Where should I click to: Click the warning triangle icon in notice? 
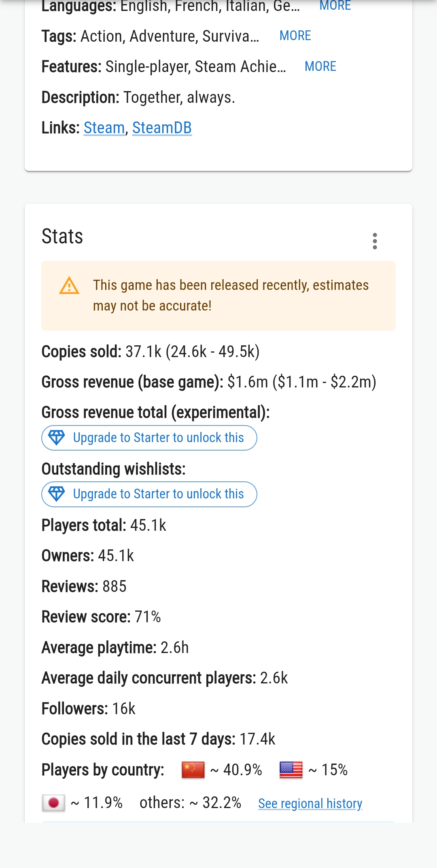(x=69, y=286)
